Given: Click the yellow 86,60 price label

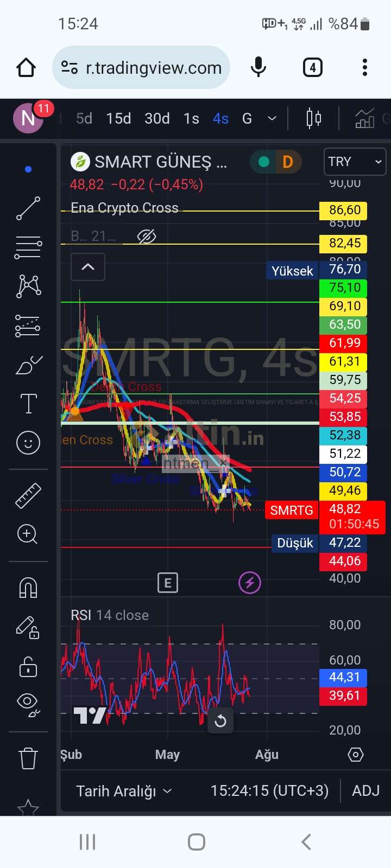Looking at the screenshot, I should [x=344, y=210].
